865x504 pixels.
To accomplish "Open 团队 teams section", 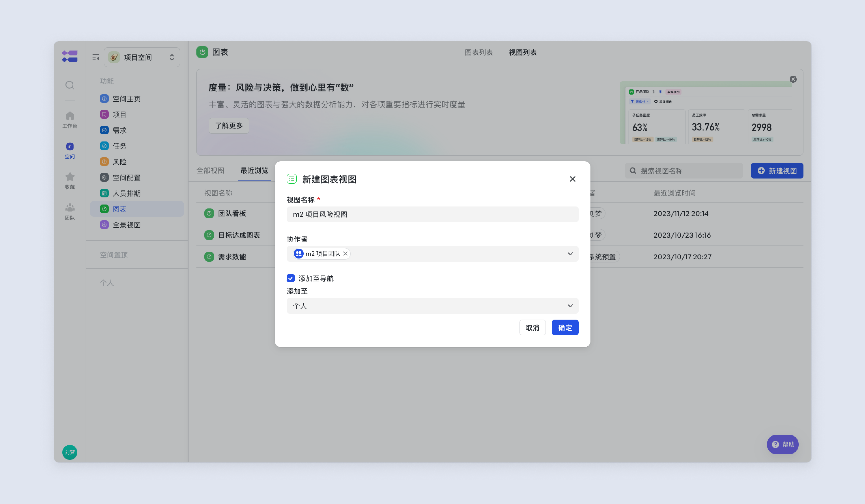I will pos(70,212).
